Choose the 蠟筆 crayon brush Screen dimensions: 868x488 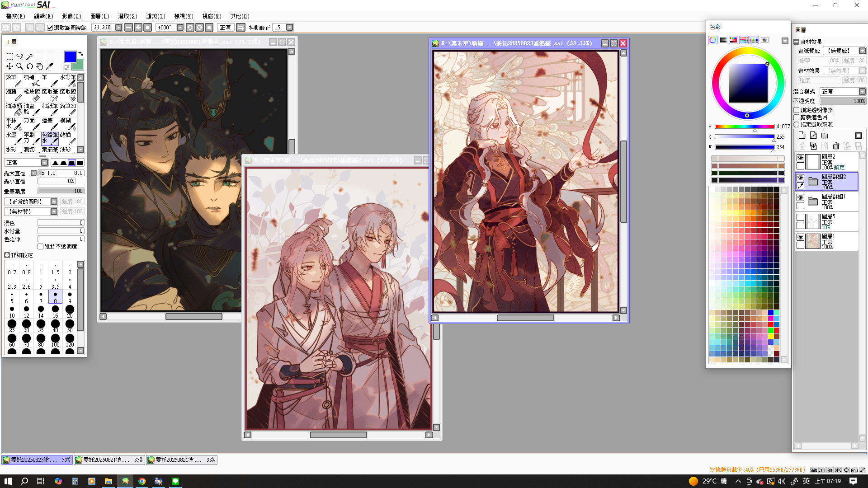point(50,124)
